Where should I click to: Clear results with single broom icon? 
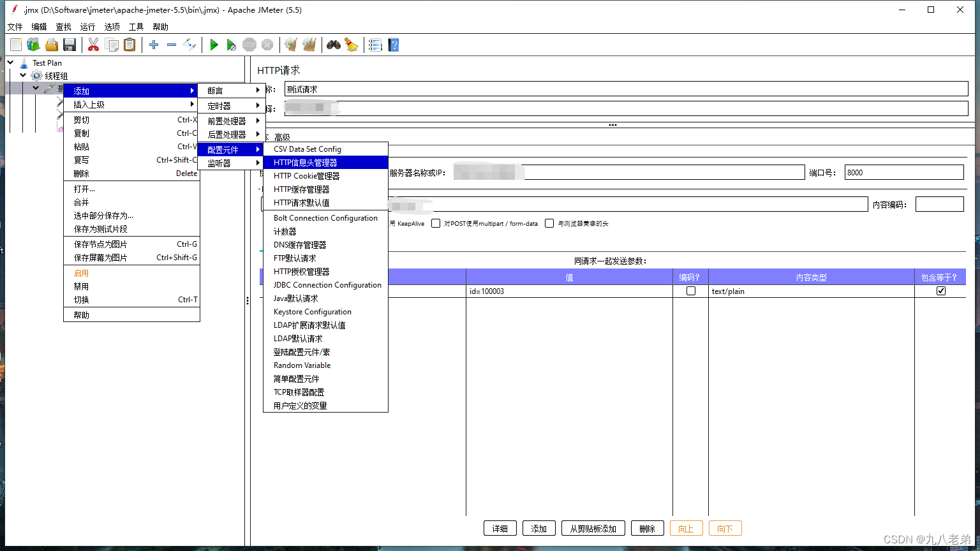pos(292,45)
